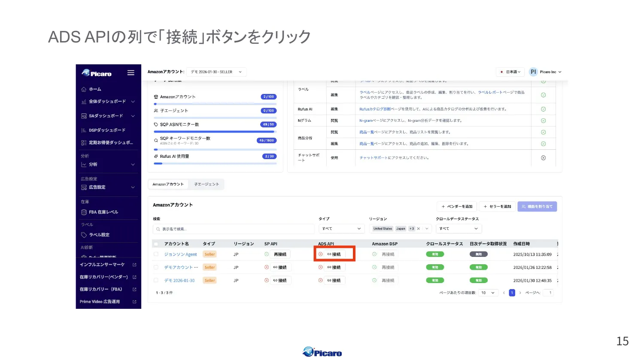Open the タイプ filter dropdown
The width and height of the screenshot is (644, 362).
coord(341,229)
